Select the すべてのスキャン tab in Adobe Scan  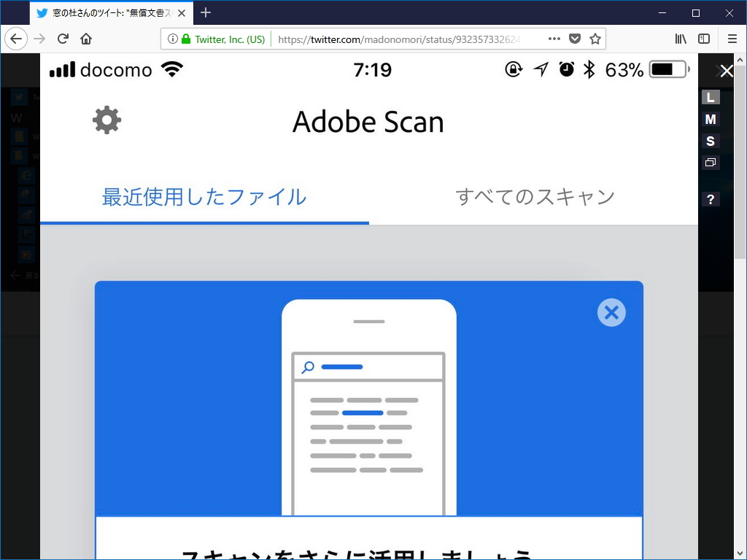click(536, 196)
